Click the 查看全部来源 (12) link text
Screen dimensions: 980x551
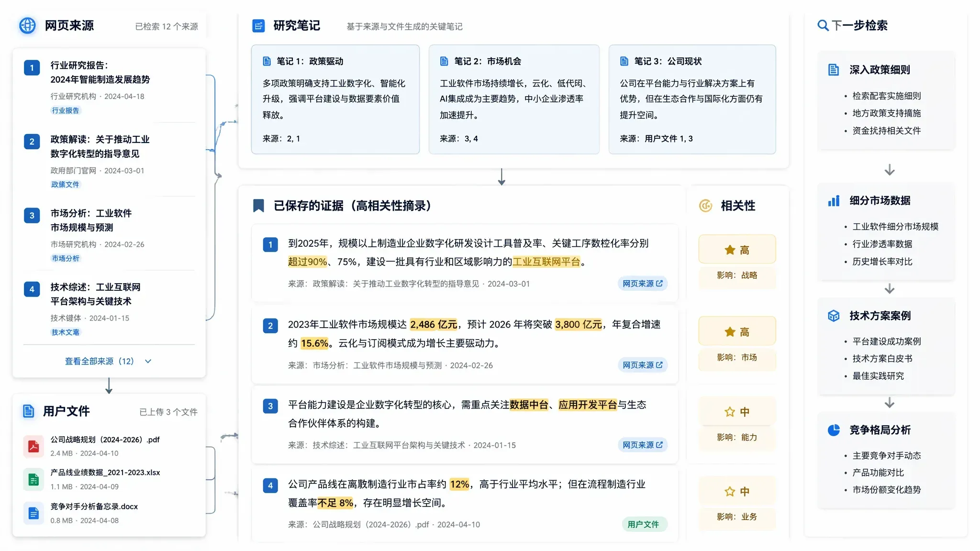coord(100,361)
